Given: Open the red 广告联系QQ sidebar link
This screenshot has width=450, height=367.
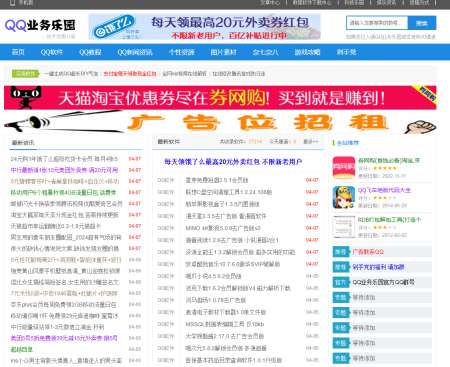Looking at the screenshot, I should [368, 252].
